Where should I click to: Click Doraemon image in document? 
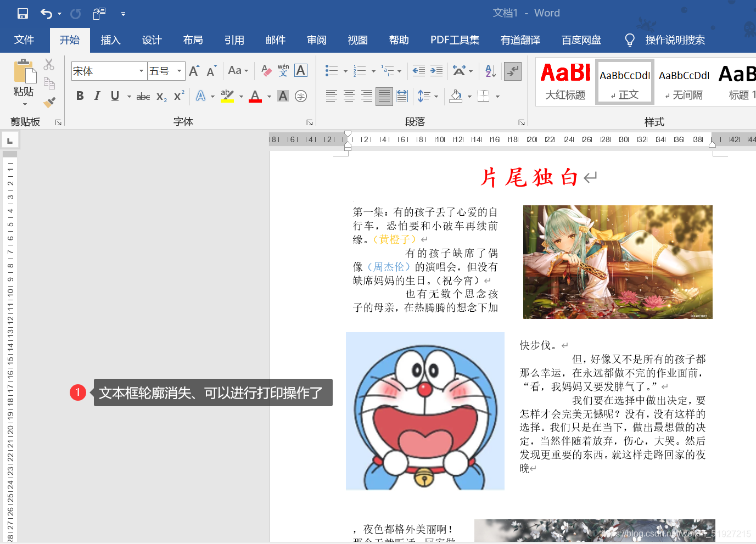click(x=425, y=411)
